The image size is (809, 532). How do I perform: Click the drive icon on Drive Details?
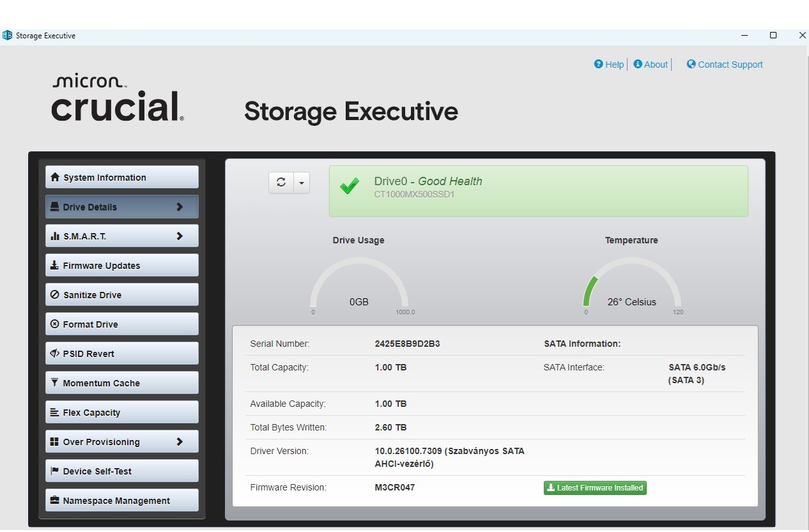[x=55, y=207]
